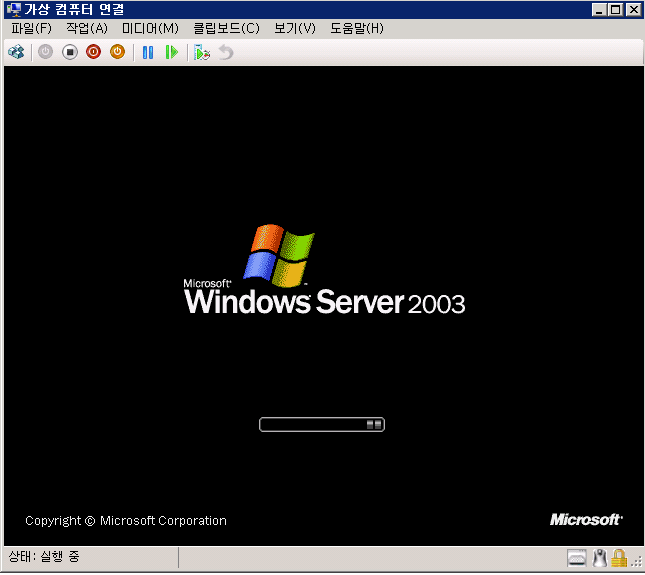This screenshot has width=645, height=575.
Task: Click the 상태: 실행 중 status text
Action: (44, 557)
